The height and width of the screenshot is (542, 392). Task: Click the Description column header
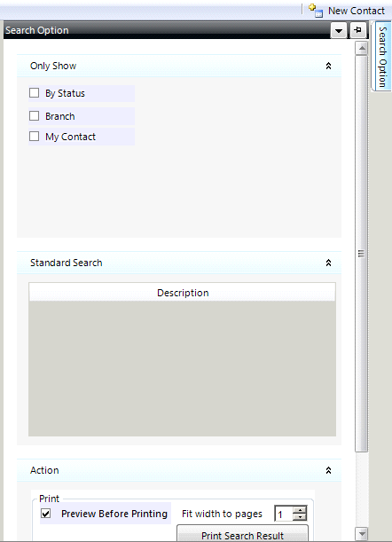coord(182,293)
